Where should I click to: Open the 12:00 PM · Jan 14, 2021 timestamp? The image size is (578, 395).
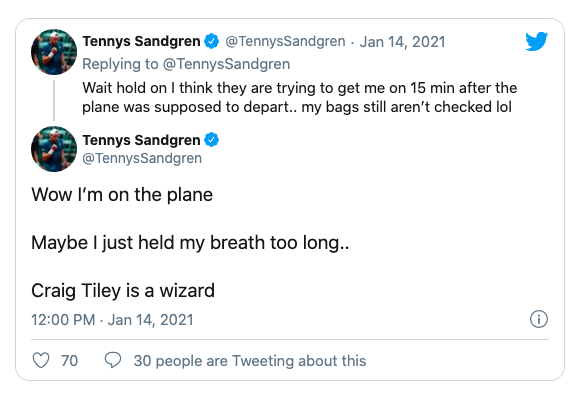coord(112,320)
